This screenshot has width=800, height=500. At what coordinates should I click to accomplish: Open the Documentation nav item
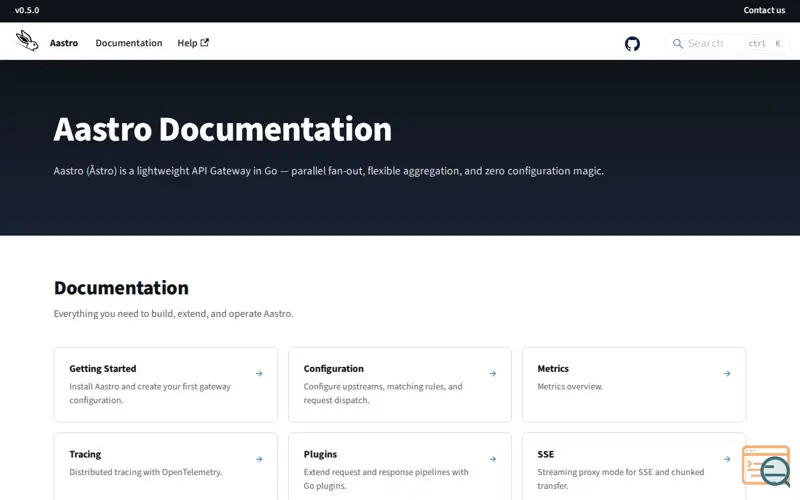(129, 43)
